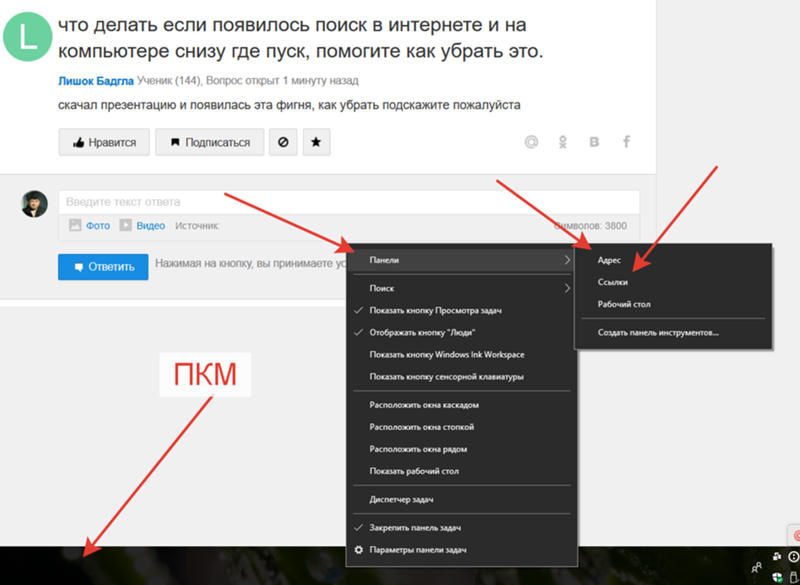Expand the Панели submenu arrow
The image size is (800, 585).
coord(567,260)
